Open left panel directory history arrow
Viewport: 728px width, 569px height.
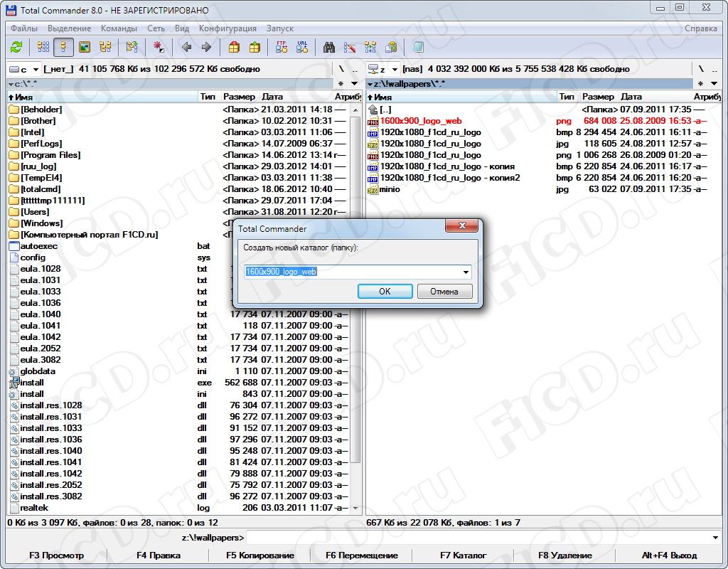(354, 84)
